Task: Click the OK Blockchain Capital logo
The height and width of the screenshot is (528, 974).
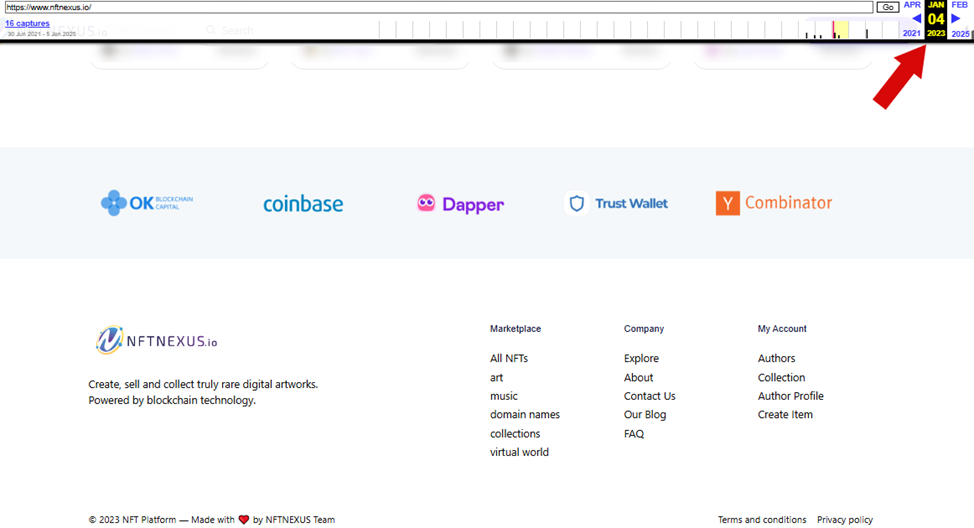Action: (147, 203)
